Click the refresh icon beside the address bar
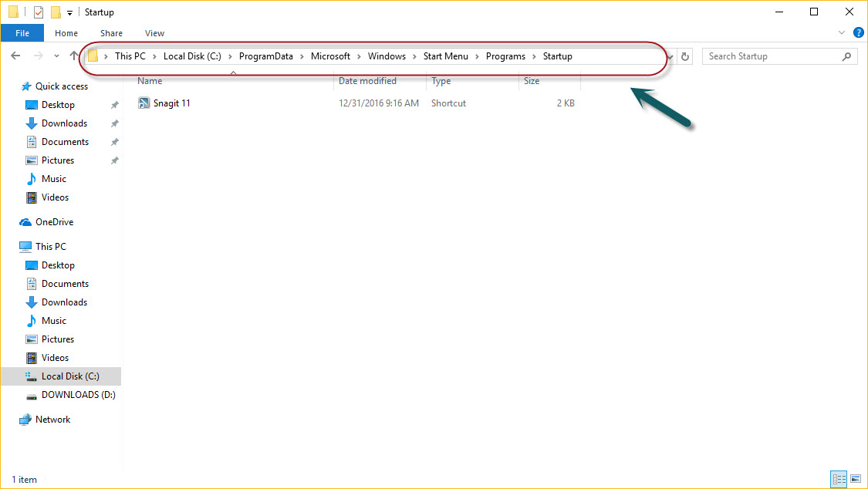 coord(685,56)
